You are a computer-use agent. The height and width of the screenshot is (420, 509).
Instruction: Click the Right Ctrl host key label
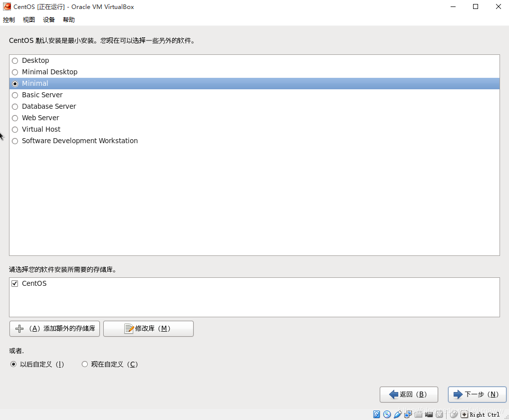point(485,415)
